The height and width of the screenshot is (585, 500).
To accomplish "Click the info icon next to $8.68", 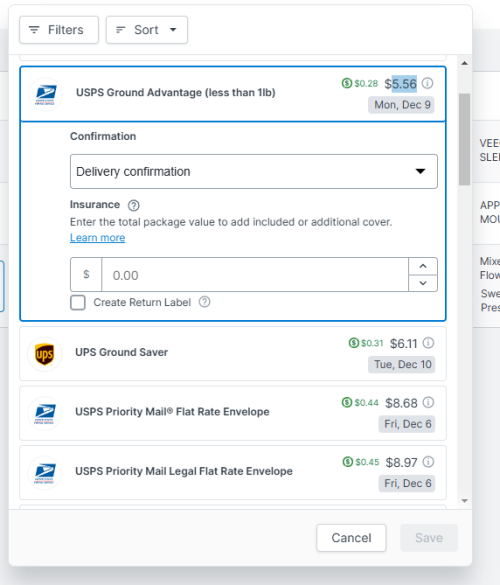I will click(x=428, y=403).
